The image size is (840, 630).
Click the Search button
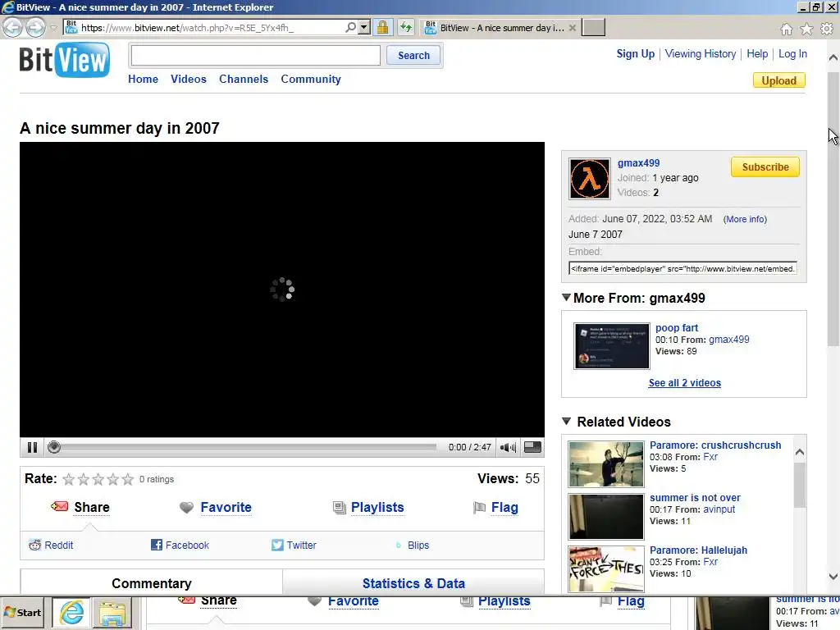point(413,55)
